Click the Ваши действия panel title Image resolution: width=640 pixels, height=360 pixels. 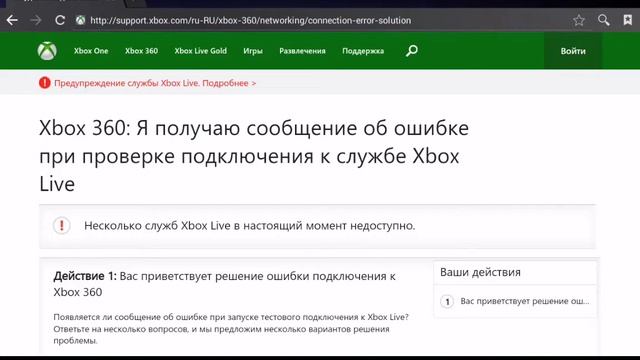pyautogui.click(x=480, y=272)
